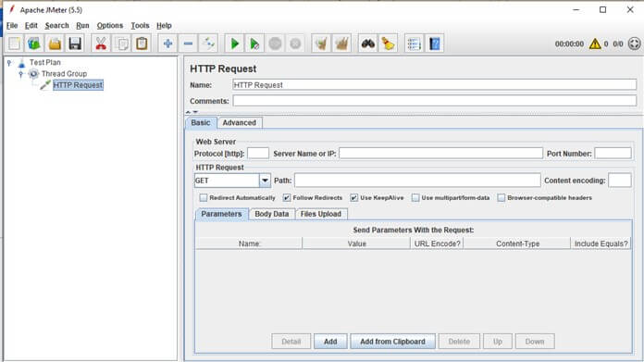
Task: Open the Options menu
Action: point(110,26)
